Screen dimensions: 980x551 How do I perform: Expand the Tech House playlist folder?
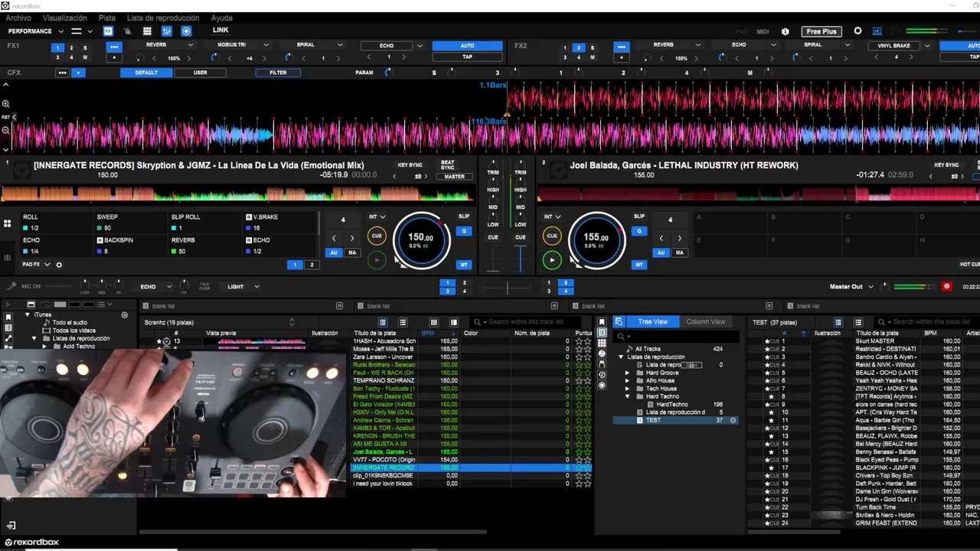628,389
